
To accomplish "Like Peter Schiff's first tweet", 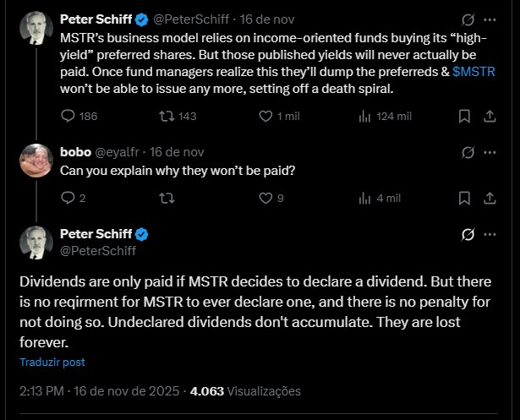I will tap(266, 116).
